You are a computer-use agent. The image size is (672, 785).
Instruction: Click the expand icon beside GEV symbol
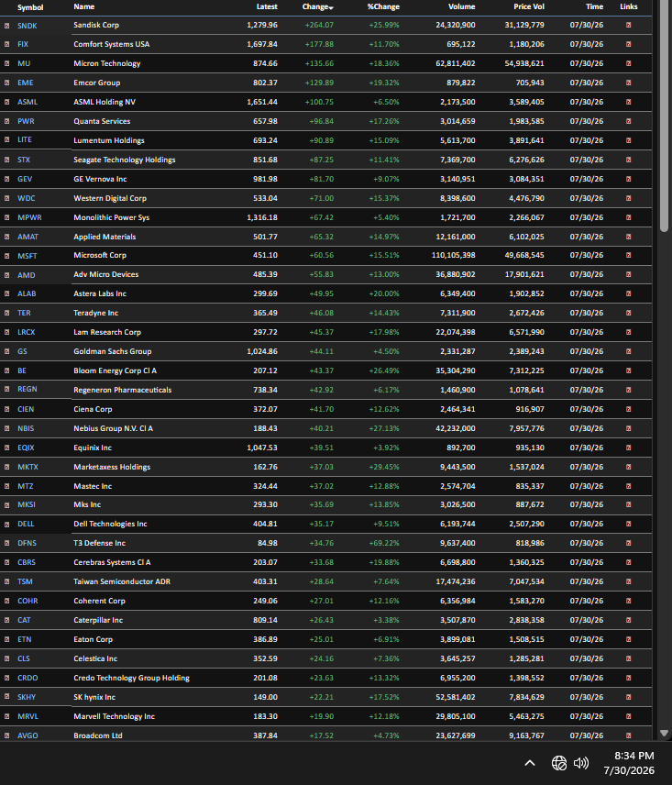click(7, 179)
